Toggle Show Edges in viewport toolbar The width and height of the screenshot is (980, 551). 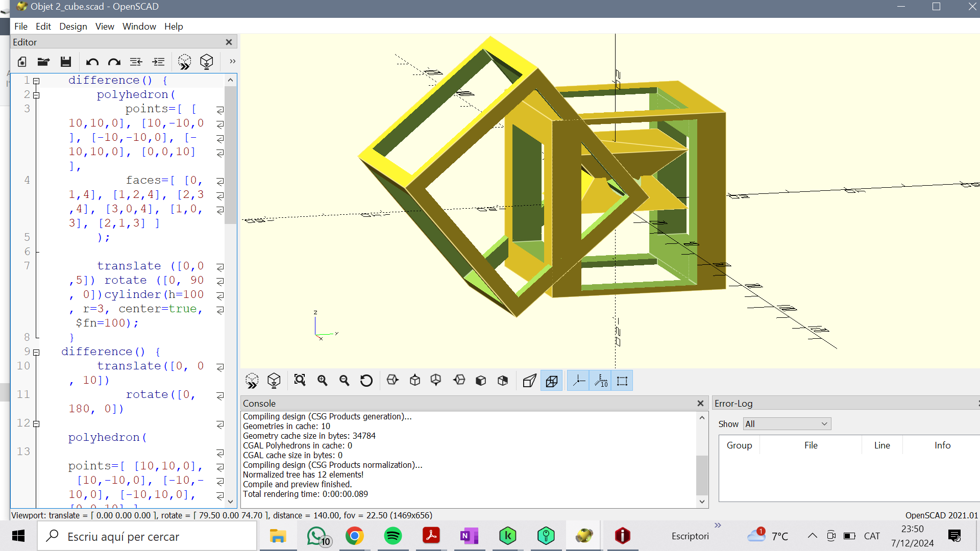point(622,381)
